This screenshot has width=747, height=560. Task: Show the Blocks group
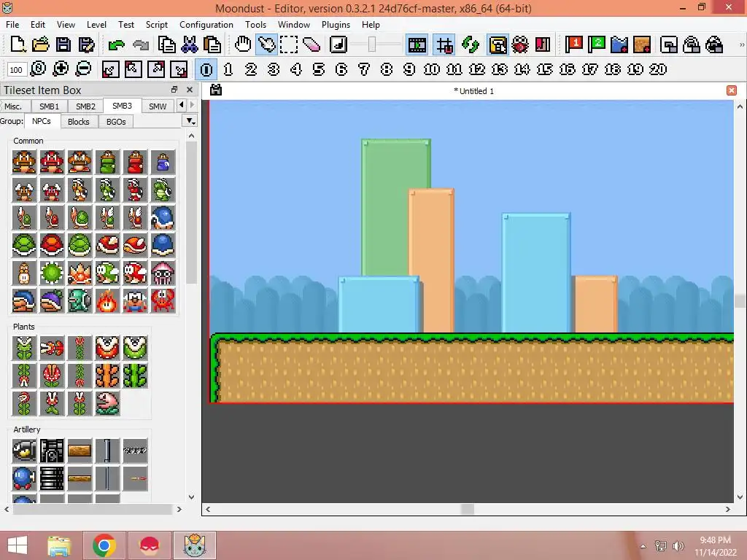point(79,122)
